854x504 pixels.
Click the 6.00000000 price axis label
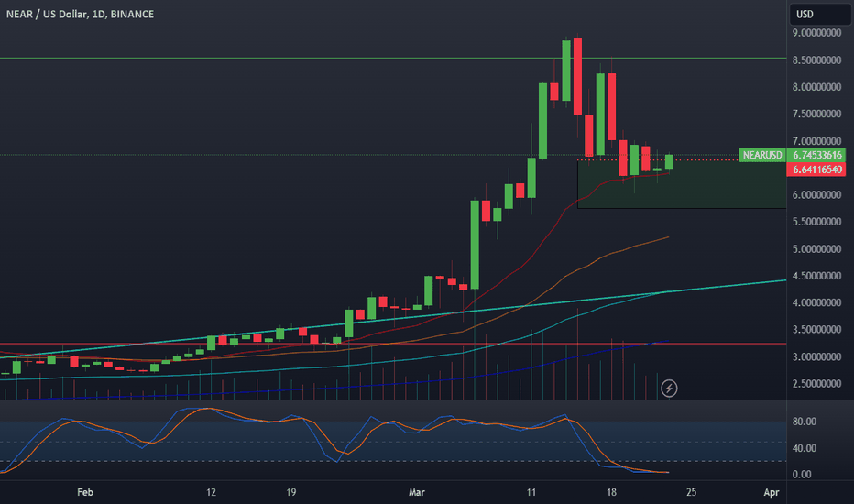tap(817, 195)
